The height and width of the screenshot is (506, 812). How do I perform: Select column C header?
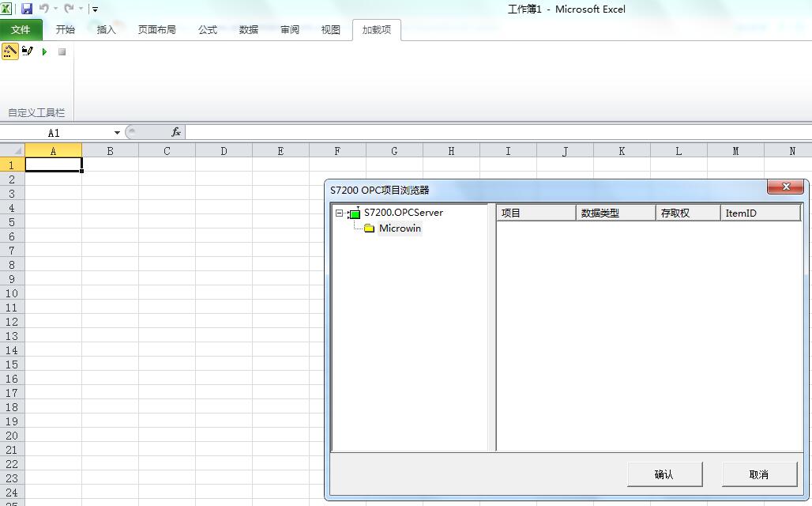(x=167, y=151)
